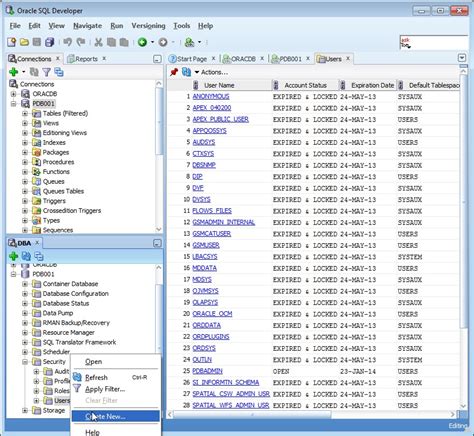Open the Navigate menu
The image size is (474, 436).
[x=88, y=26]
